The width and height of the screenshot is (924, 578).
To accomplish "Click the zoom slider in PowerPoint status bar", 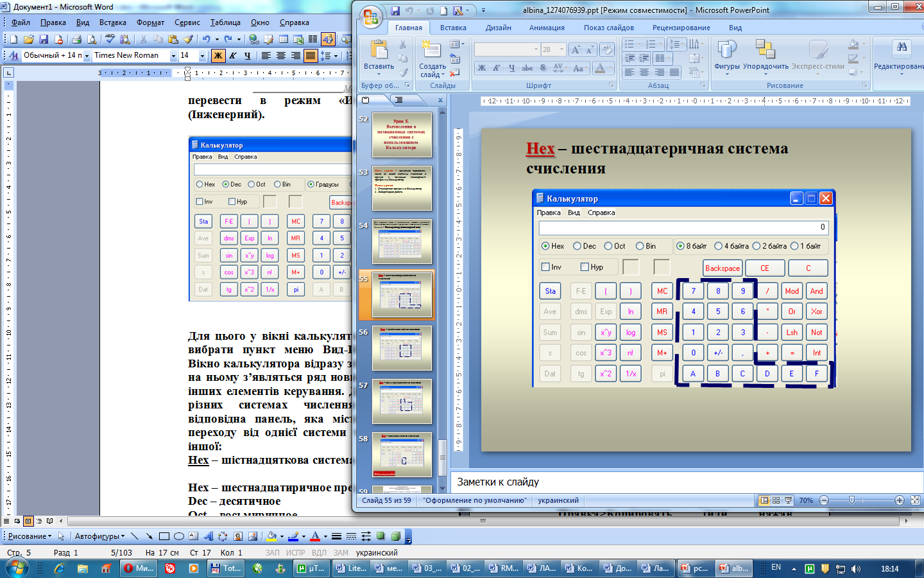I will pyautogui.click(x=851, y=500).
